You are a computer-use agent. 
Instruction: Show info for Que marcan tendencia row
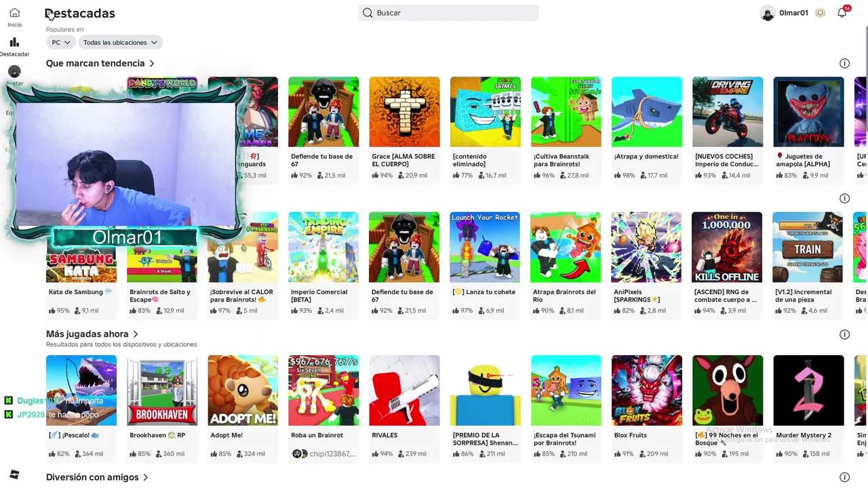[844, 63]
